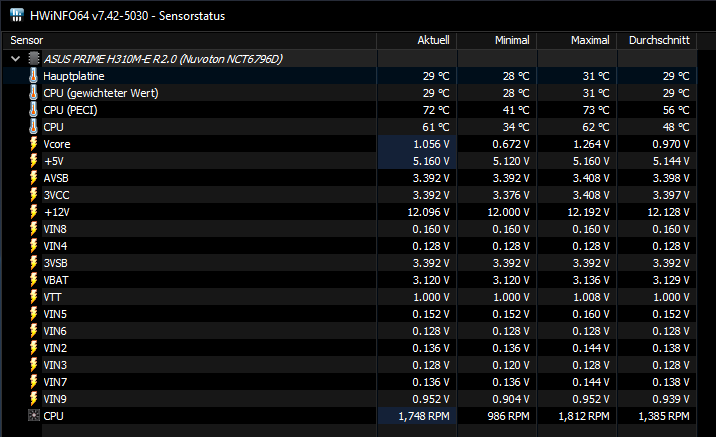Image resolution: width=716 pixels, height=437 pixels.
Task: Click the thermometer icon for CPU (PECI)
Action: tap(33, 110)
